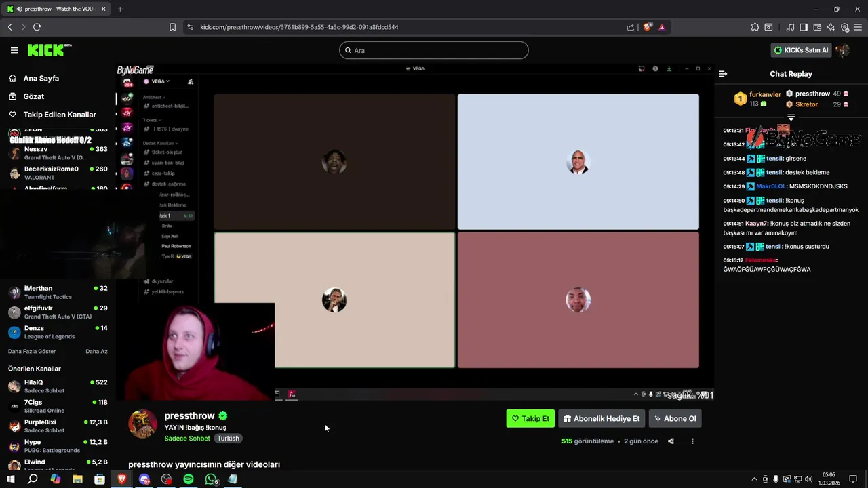Open Windows taskbar search

tap(33, 479)
